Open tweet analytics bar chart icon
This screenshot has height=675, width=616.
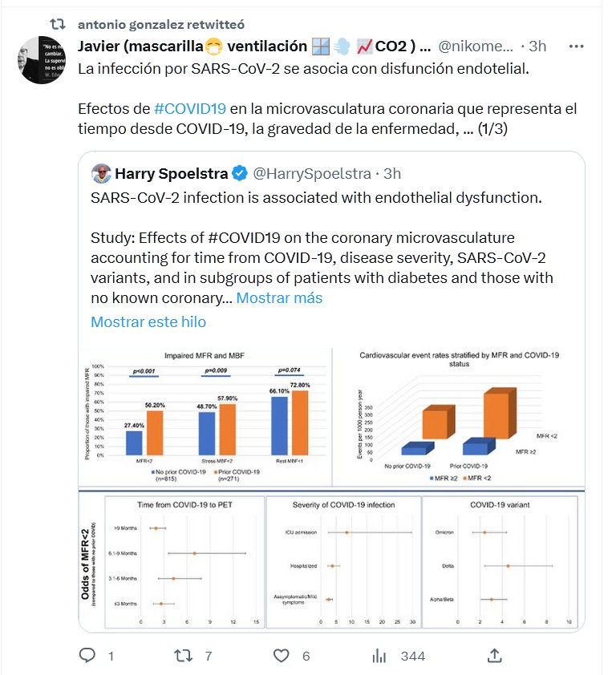pyautogui.click(x=379, y=656)
